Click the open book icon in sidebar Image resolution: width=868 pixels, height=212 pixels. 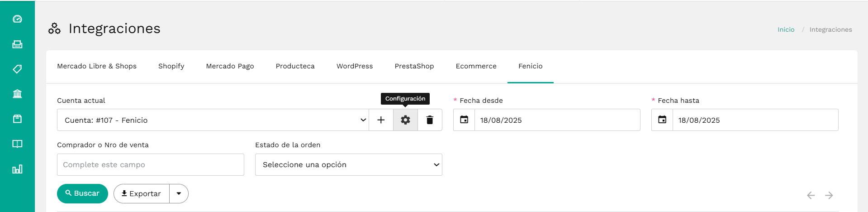17,144
